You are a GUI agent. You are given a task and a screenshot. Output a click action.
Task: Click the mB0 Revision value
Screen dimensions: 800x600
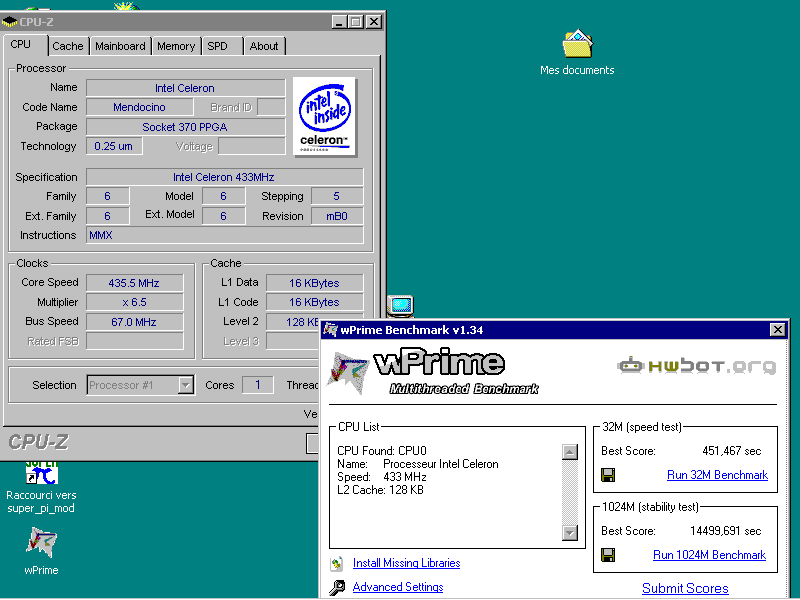(x=337, y=216)
